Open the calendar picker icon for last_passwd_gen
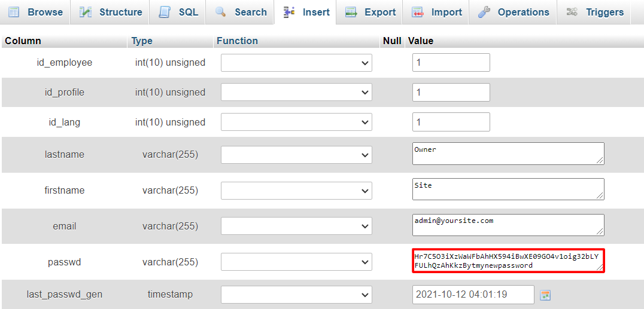This screenshot has height=309, width=644. pos(545,295)
